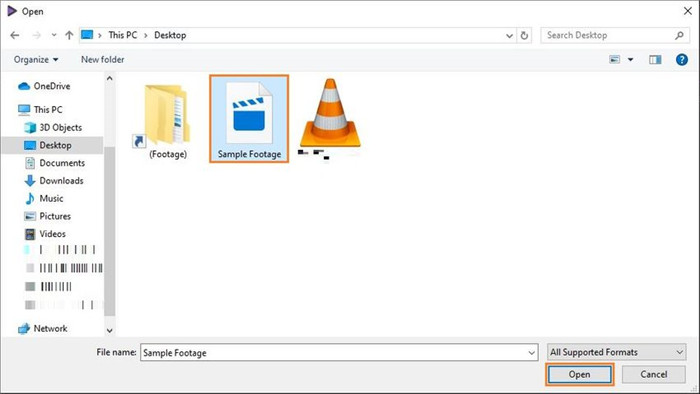
Task: Click the Desktop breadcrumb in address bar
Action: coord(170,35)
